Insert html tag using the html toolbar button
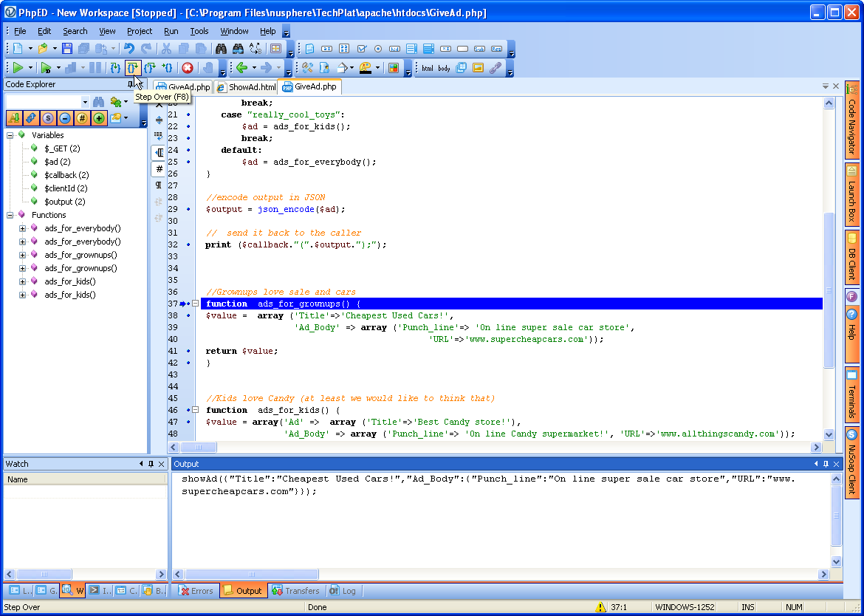The image size is (864, 616). coord(427,68)
